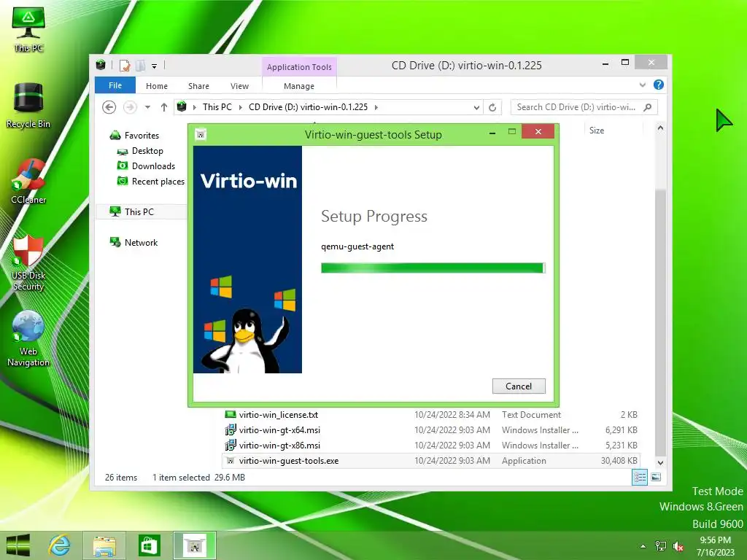Minimize the Virtio-win setup dialog
This screenshot has height=560, width=747.
pos(492,133)
